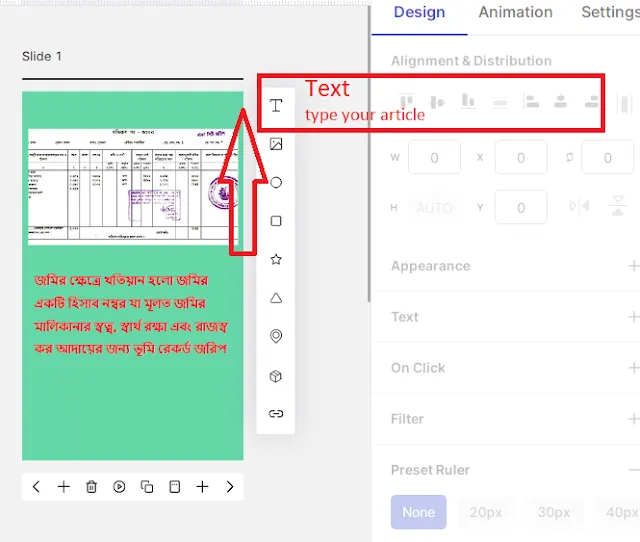
Task: Click the X position input field
Action: 520,158
